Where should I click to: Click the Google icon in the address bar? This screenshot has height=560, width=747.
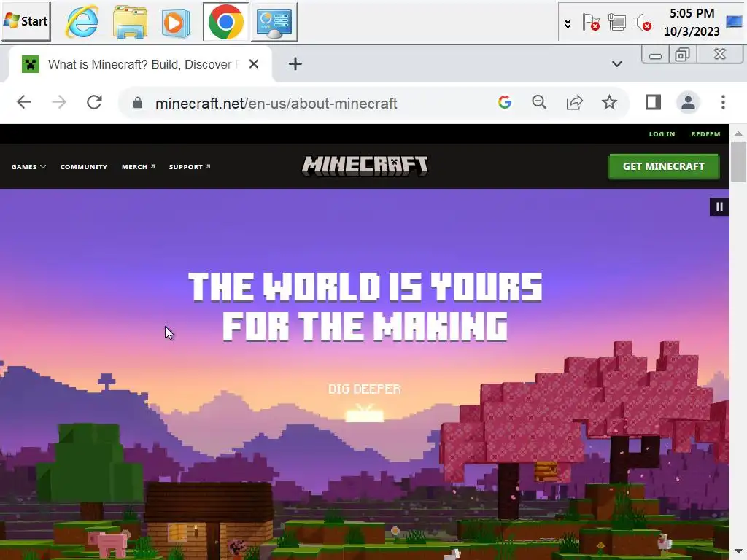pyautogui.click(x=505, y=102)
